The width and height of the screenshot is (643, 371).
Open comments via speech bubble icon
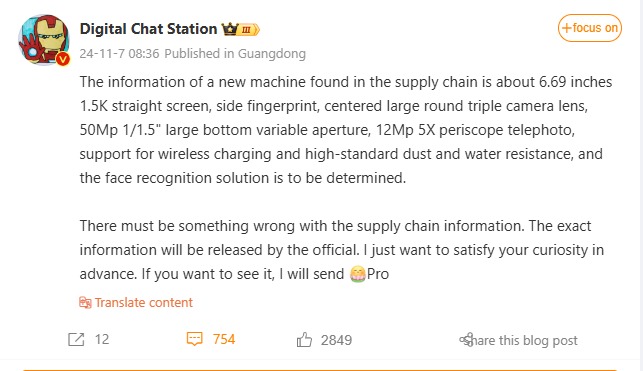pyautogui.click(x=194, y=339)
